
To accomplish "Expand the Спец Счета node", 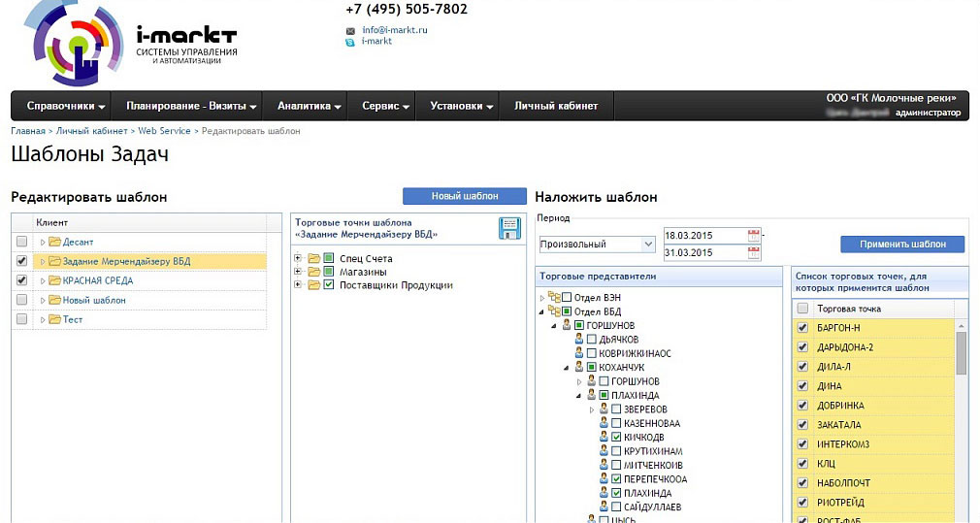I will [298, 258].
